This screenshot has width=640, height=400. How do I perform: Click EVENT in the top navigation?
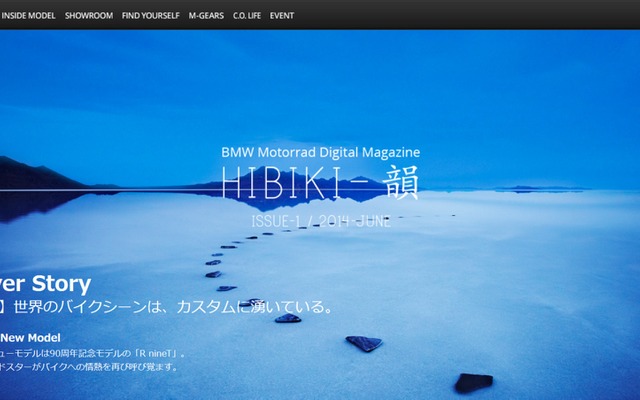[x=282, y=16]
